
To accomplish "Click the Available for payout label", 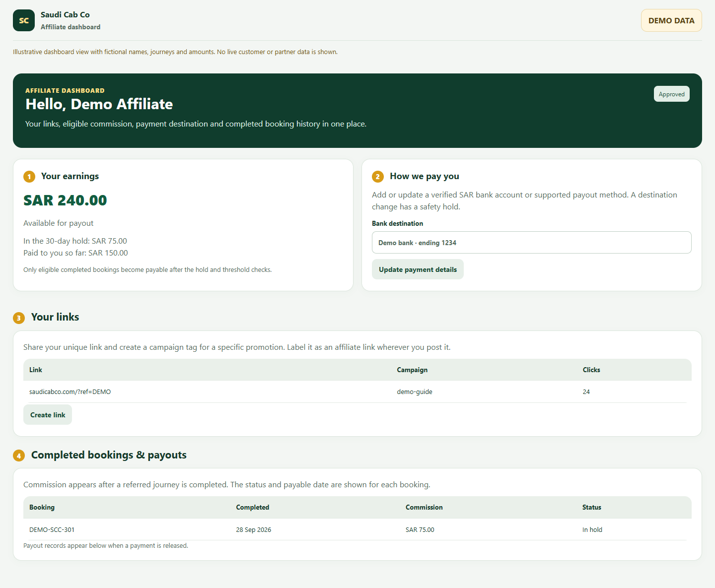I will (x=58, y=223).
